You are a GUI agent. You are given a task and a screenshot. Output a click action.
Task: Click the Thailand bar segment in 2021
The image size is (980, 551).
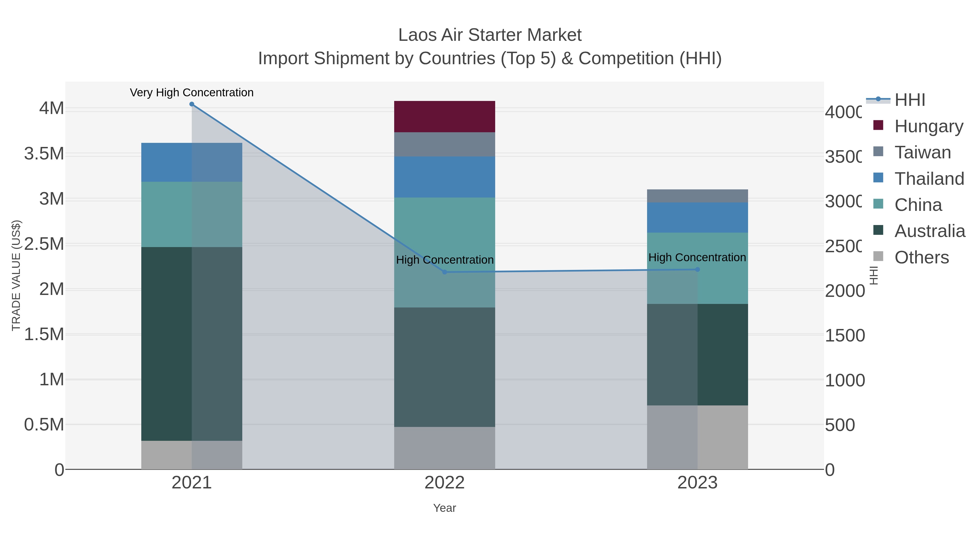[x=192, y=162]
